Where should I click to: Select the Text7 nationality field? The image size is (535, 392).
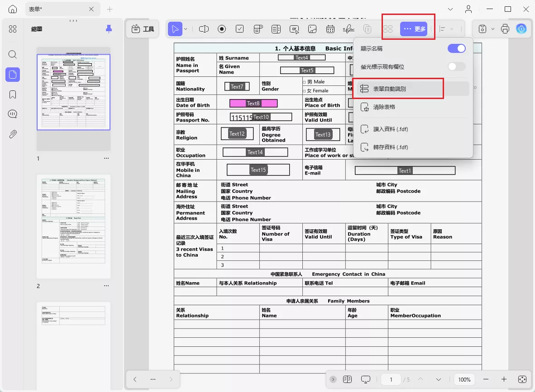point(237,86)
